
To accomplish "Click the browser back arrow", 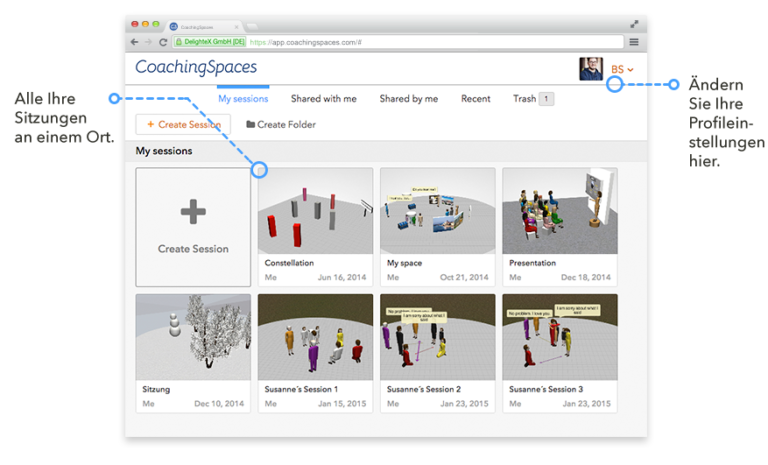I will tap(135, 42).
